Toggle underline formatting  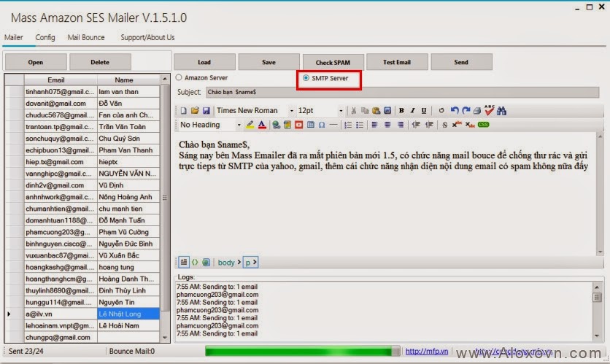[424, 111]
